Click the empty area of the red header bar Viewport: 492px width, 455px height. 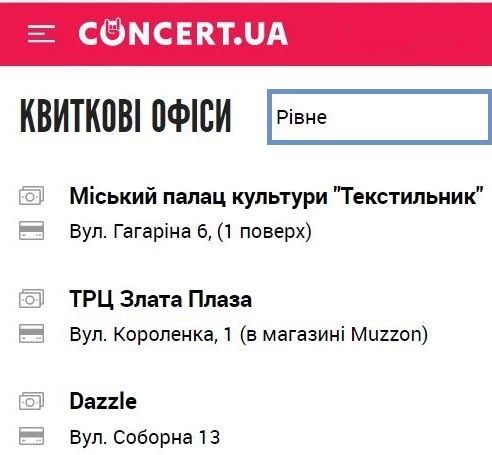(x=390, y=33)
